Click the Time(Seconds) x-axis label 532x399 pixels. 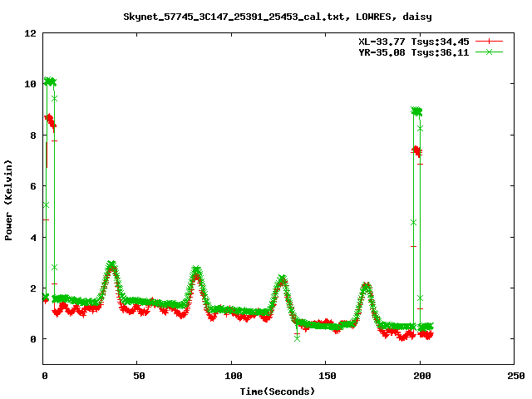pos(277,392)
